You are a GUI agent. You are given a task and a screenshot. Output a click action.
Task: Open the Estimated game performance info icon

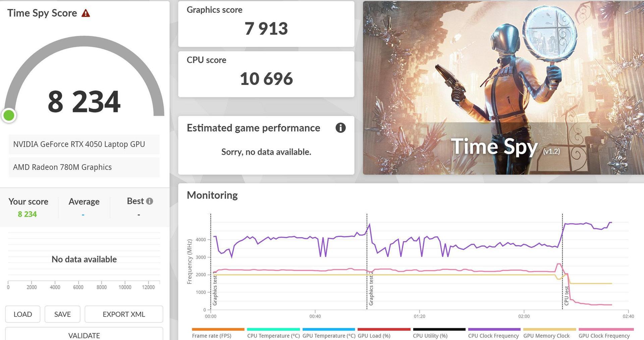(x=340, y=128)
